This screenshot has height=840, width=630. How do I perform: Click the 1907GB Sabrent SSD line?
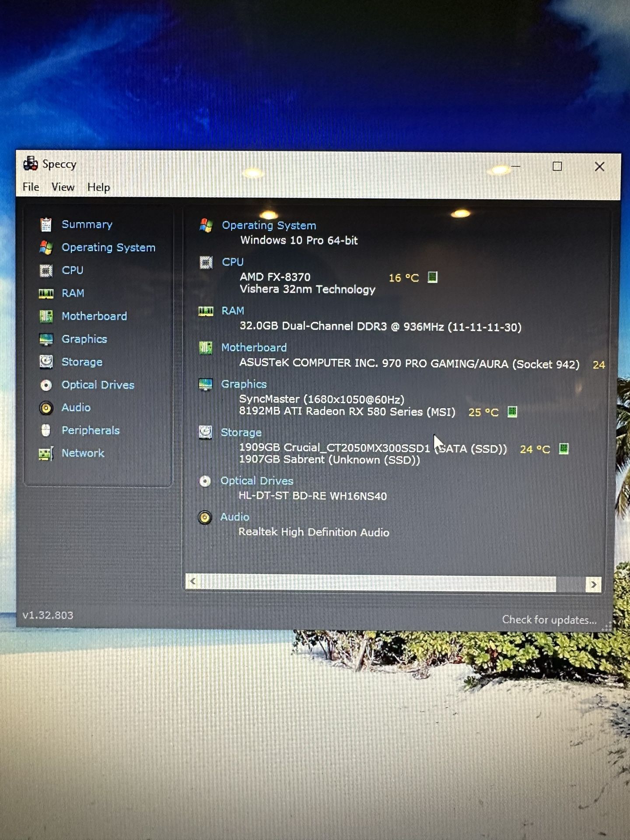point(329,460)
